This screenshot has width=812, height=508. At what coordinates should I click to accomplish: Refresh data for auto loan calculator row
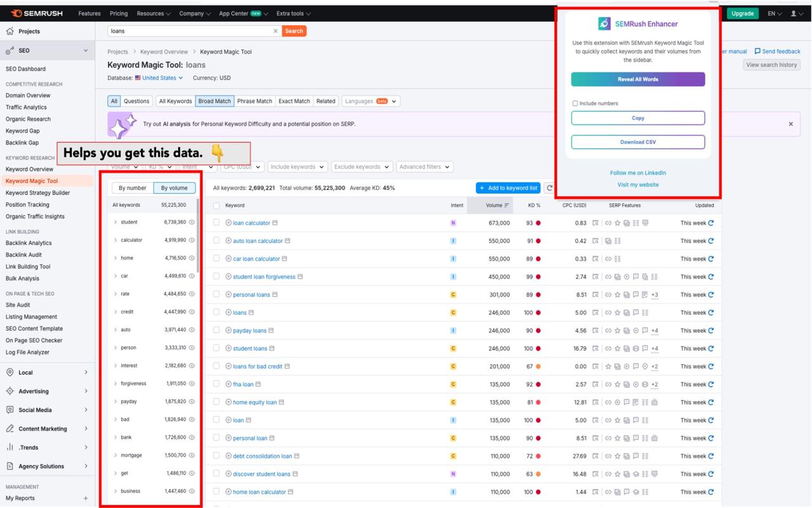[711, 241]
